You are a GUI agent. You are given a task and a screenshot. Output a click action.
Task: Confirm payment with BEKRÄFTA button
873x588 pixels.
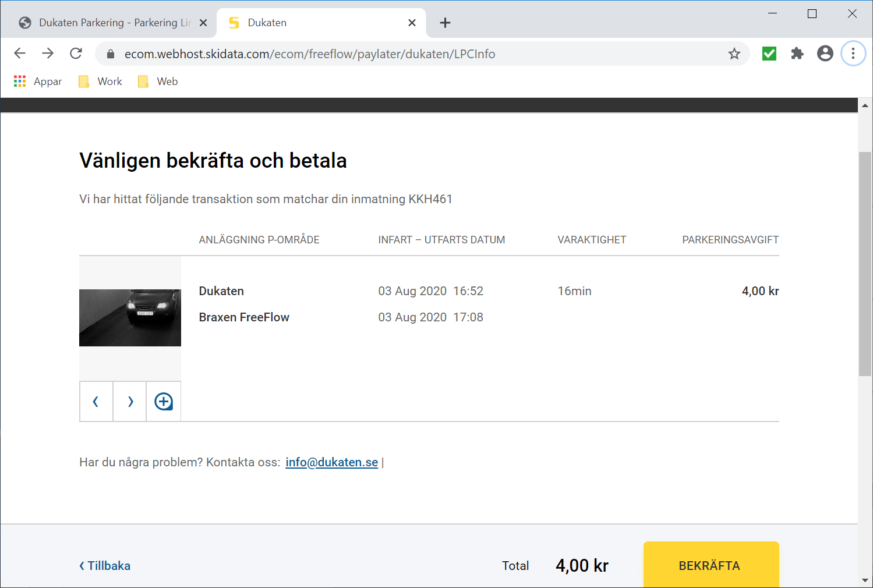pos(711,565)
